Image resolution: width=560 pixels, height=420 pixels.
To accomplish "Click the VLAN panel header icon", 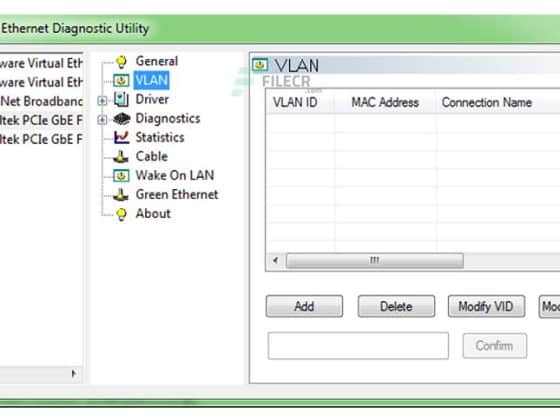I will pos(260,65).
